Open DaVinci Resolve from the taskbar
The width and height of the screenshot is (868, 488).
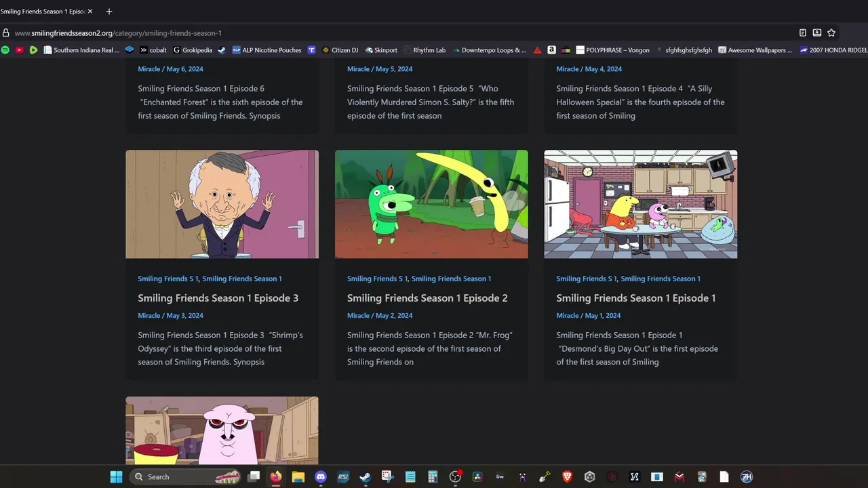[x=477, y=476]
